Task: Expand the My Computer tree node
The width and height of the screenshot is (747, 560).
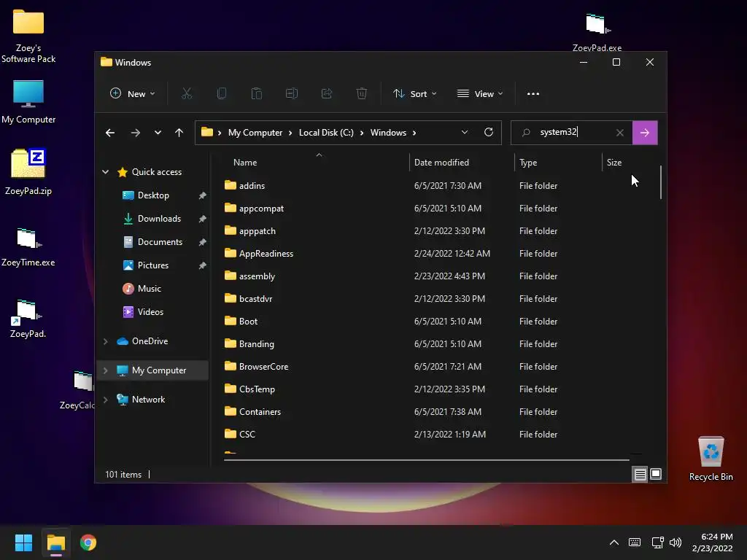Action: tap(105, 370)
